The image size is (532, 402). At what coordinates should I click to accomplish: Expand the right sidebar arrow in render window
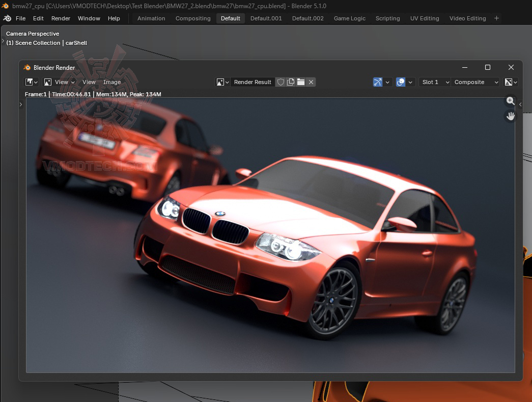[520, 104]
